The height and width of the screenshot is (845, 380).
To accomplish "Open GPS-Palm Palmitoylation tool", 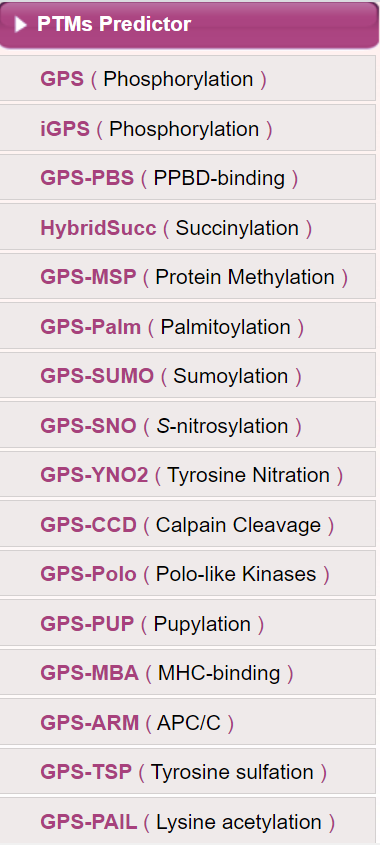I will point(187,326).
